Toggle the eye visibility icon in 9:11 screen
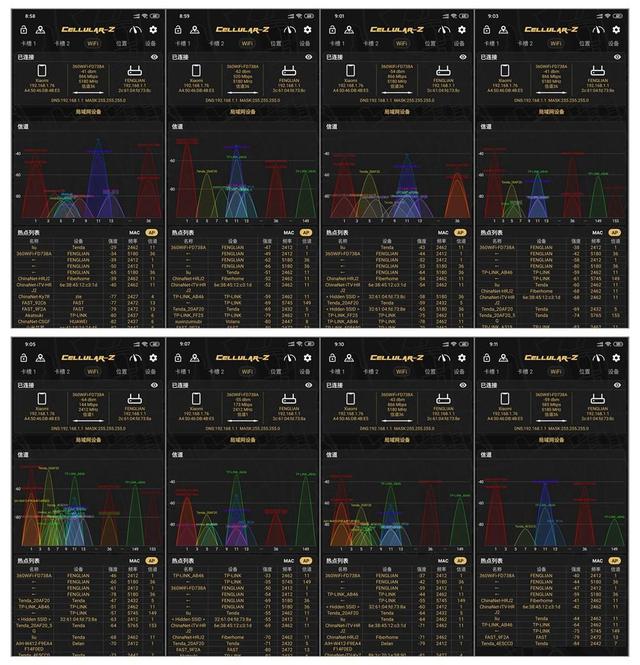This screenshot has width=640, height=665. (618, 385)
